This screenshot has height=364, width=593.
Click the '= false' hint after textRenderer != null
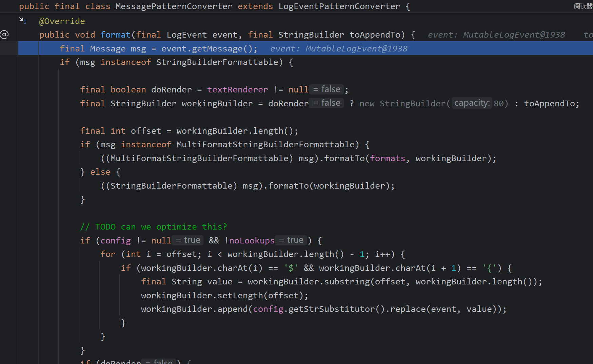coord(327,89)
